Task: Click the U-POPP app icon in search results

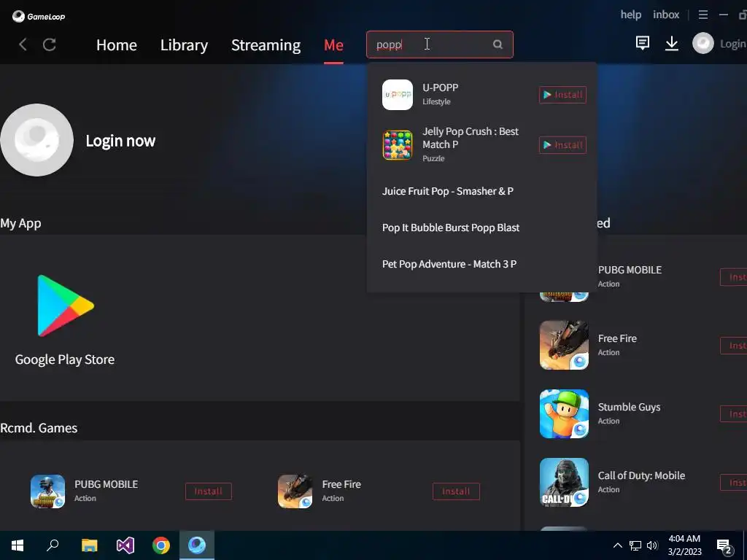Action: point(398,94)
